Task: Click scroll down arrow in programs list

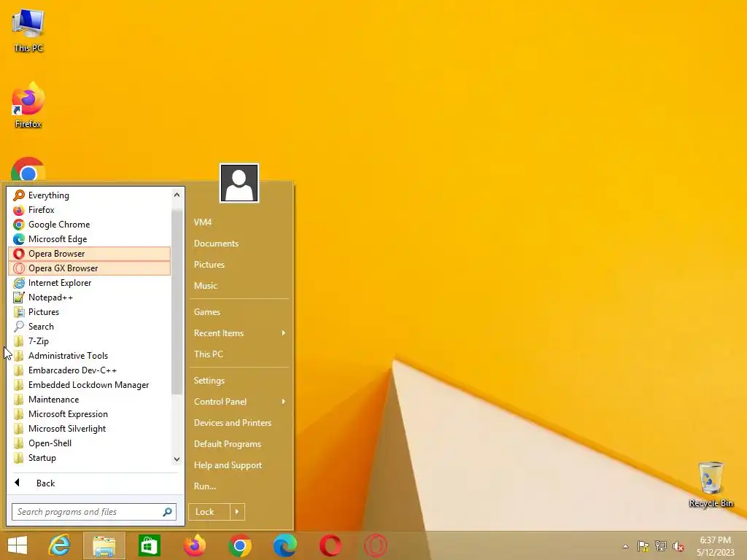Action: pyautogui.click(x=177, y=459)
